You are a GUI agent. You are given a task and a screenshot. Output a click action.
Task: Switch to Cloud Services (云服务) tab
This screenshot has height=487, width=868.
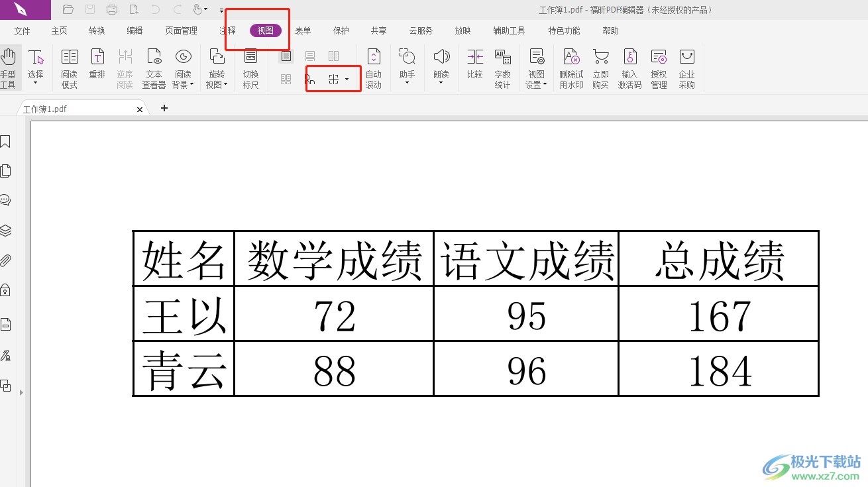[x=421, y=30]
